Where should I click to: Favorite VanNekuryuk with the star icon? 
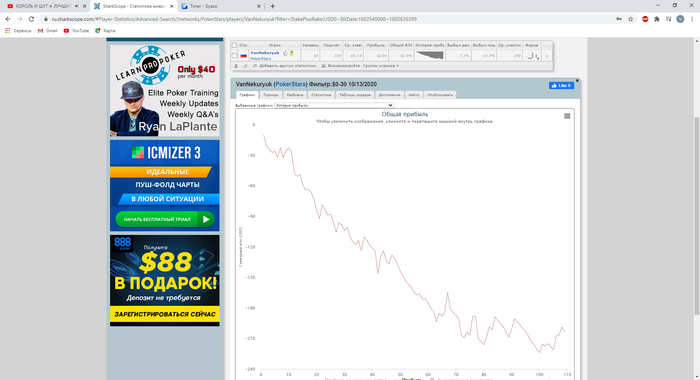(x=285, y=53)
